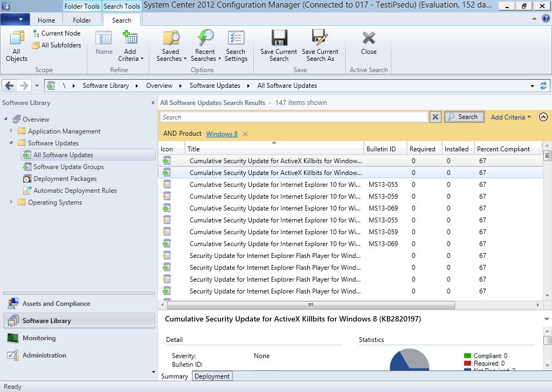Click the Search button
The image size is (552, 392).
click(464, 117)
